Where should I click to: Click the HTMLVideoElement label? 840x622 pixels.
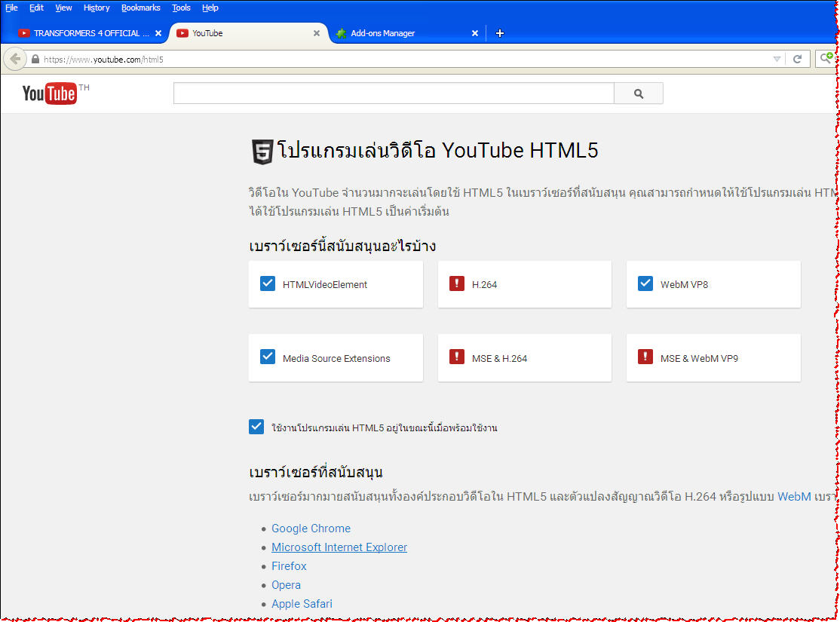[x=325, y=284]
